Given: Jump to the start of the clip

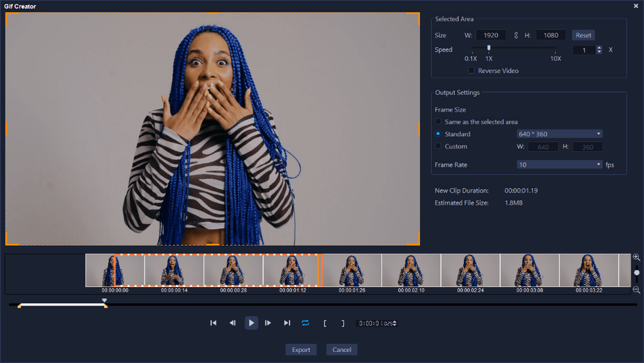Looking at the screenshot, I should 213,323.
